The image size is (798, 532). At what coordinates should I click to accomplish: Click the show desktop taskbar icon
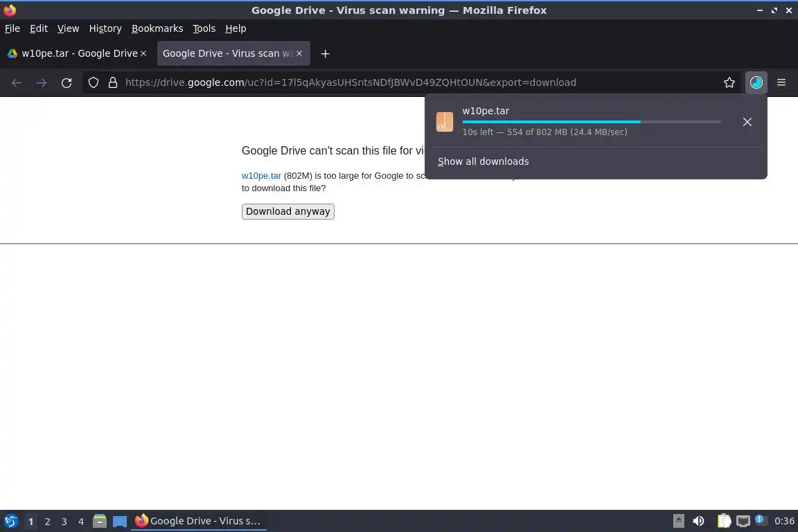tap(120, 522)
